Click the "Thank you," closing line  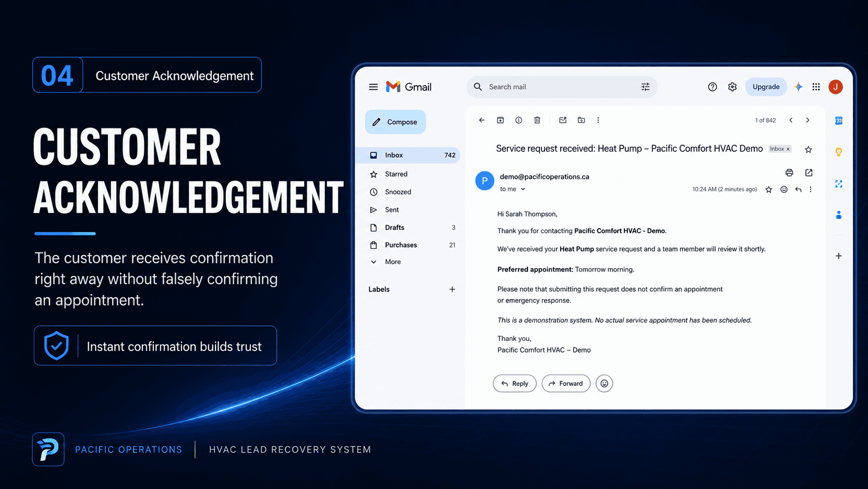pos(514,339)
